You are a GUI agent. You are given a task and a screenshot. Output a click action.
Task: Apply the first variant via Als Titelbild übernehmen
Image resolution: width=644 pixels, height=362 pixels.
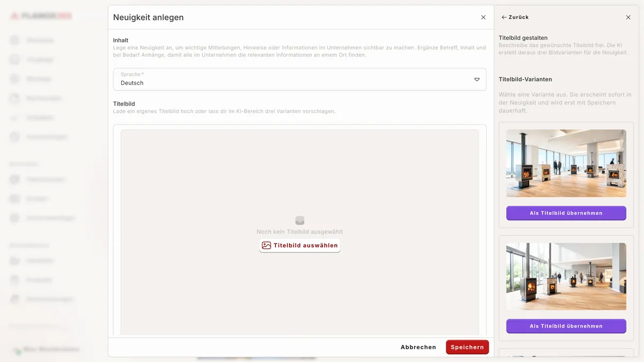click(x=566, y=213)
